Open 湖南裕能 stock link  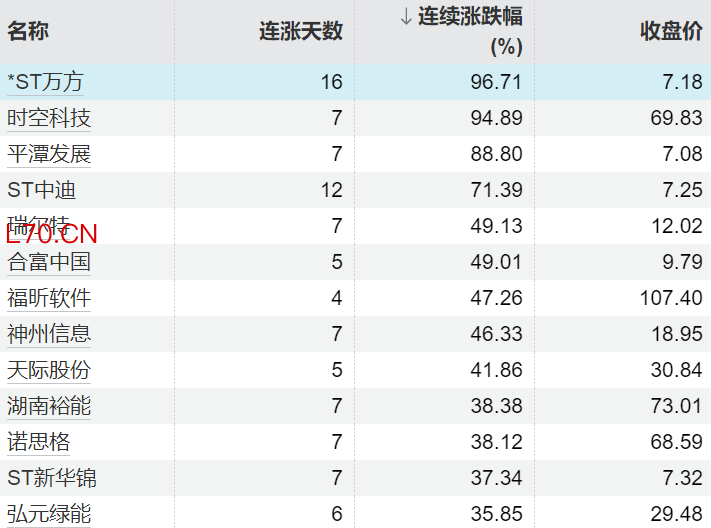point(49,406)
